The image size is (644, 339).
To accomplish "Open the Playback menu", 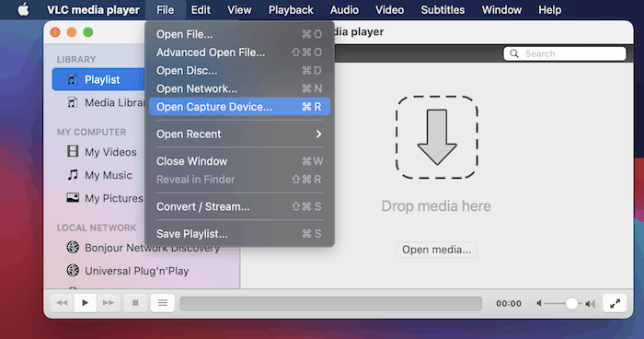I will point(291,10).
